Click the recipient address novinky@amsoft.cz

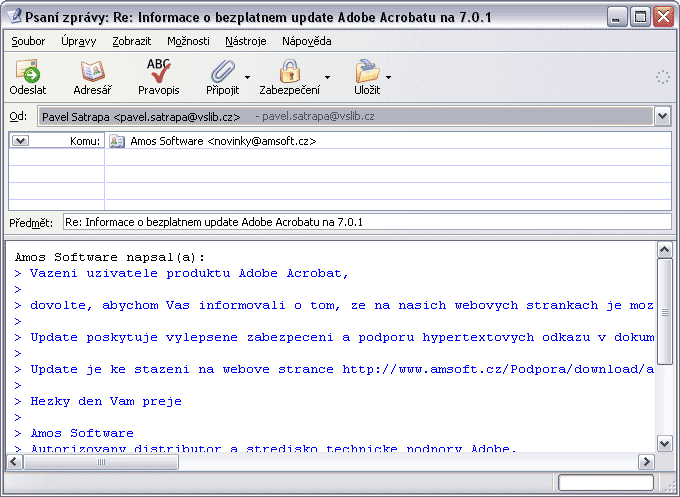point(262,141)
